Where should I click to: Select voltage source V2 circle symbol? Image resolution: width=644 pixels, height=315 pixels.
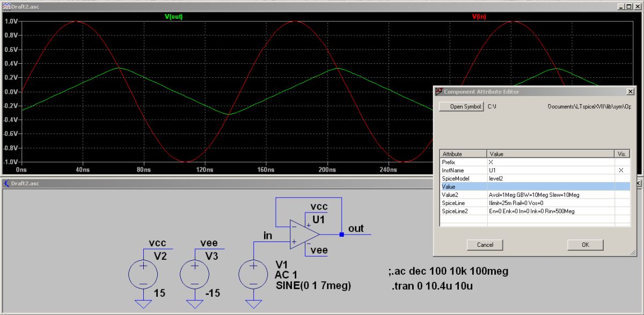pyautogui.click(x=143, y=275)
